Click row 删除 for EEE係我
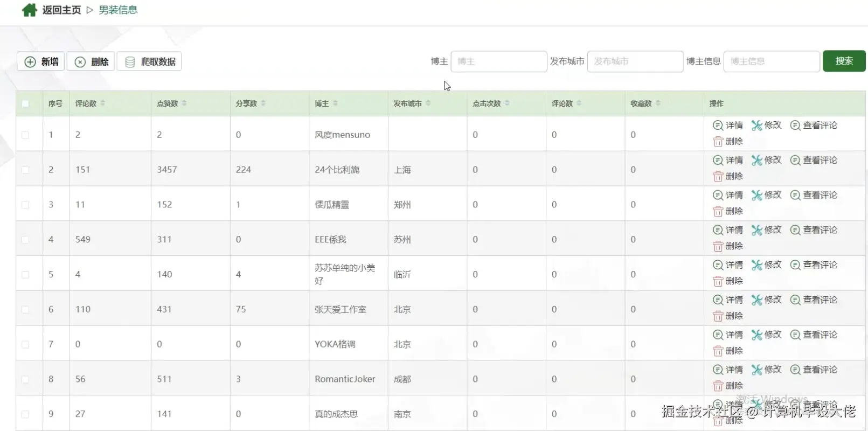Viewport: 868px width, 431px height. pos(728,246)
